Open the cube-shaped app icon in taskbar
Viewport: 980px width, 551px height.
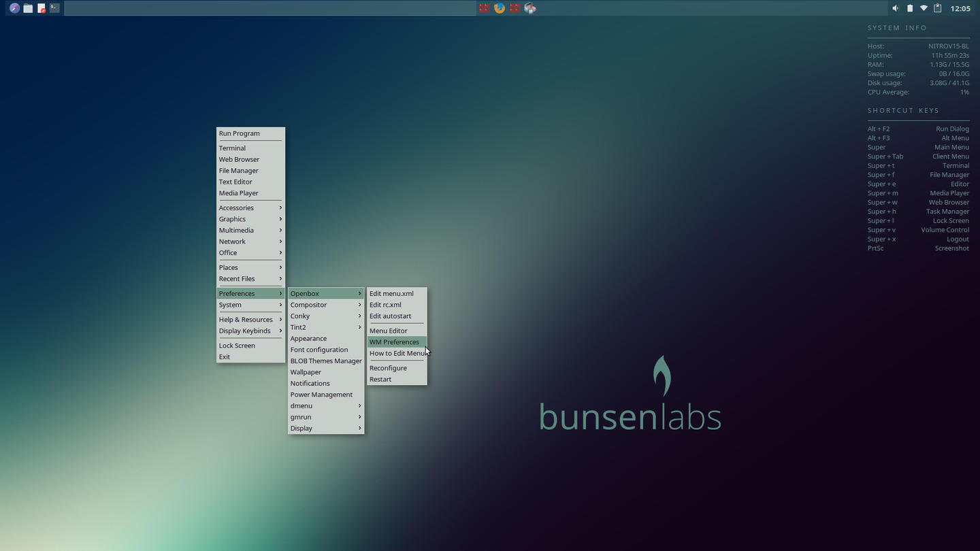(x=530, y=8)
